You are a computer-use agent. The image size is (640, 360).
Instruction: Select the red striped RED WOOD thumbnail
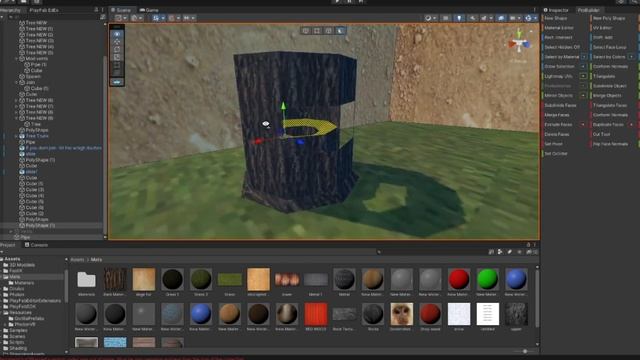point(316,314)
